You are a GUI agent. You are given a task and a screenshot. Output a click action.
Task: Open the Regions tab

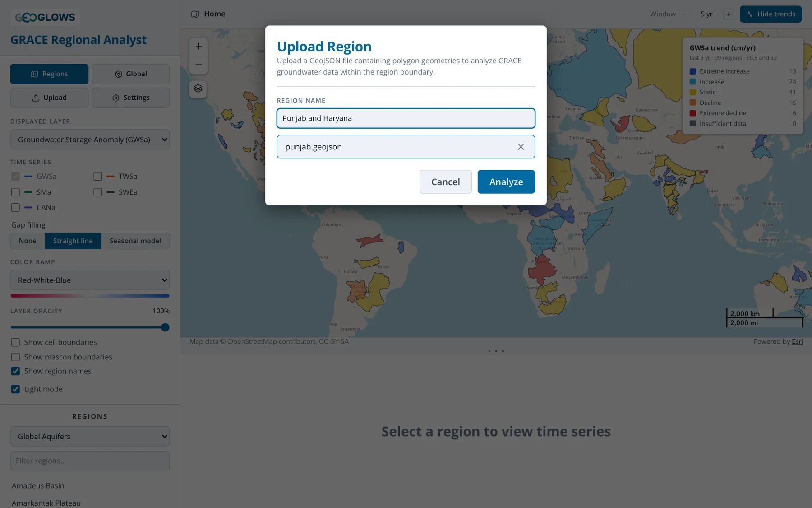tap(49, 74)
